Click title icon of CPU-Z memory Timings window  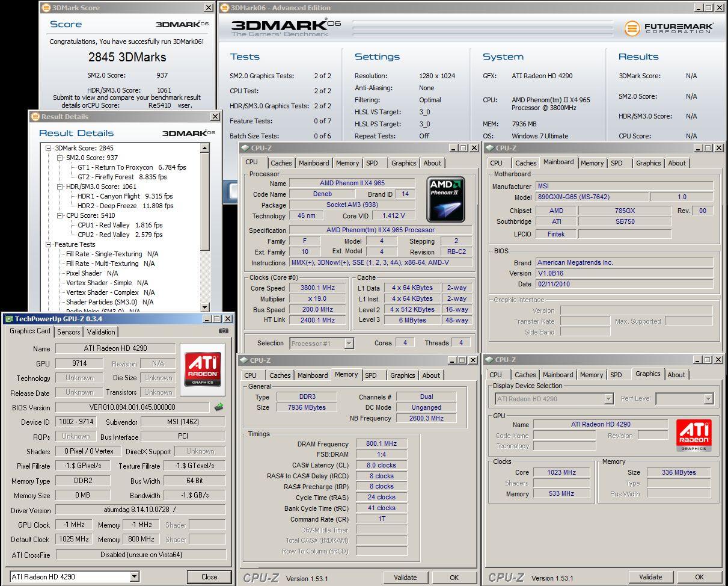click(243, 360)
